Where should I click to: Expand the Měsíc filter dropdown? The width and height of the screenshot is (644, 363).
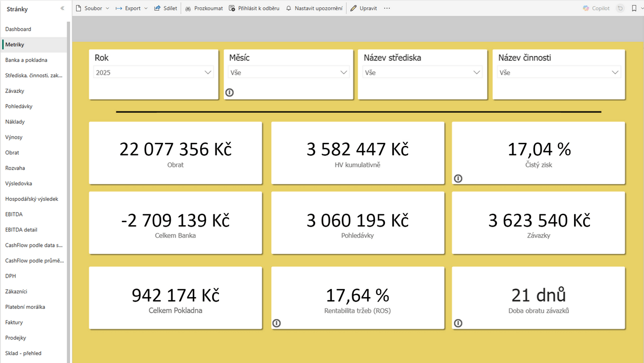(x=288, y=72)
